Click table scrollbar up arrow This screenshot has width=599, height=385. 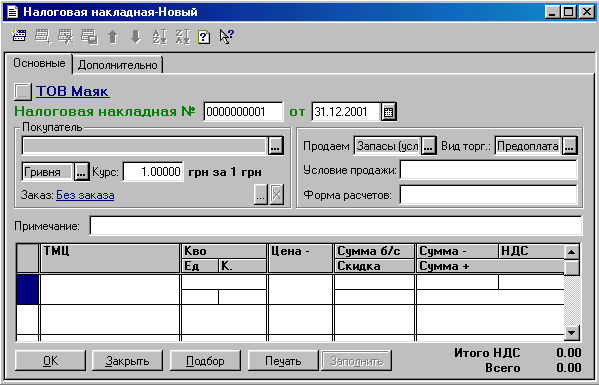571,252
